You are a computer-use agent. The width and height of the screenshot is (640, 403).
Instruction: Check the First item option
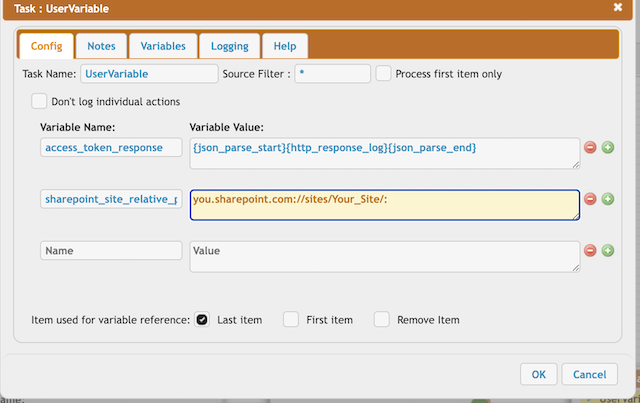(291, 319)
